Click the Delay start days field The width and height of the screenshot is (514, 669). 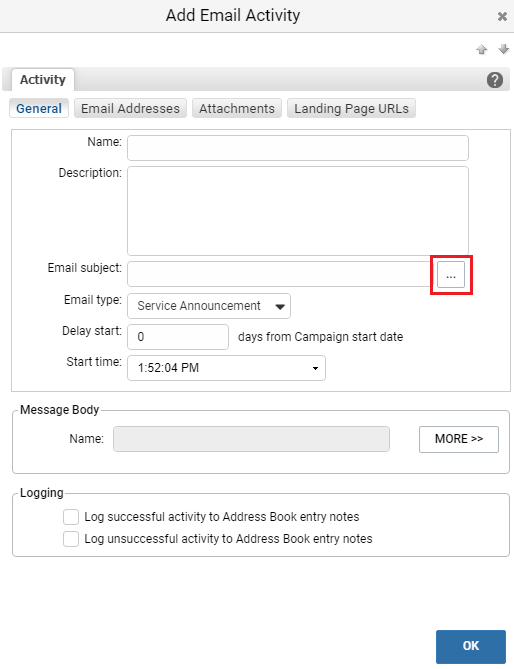pyautogui.click(x=178, y=337)
